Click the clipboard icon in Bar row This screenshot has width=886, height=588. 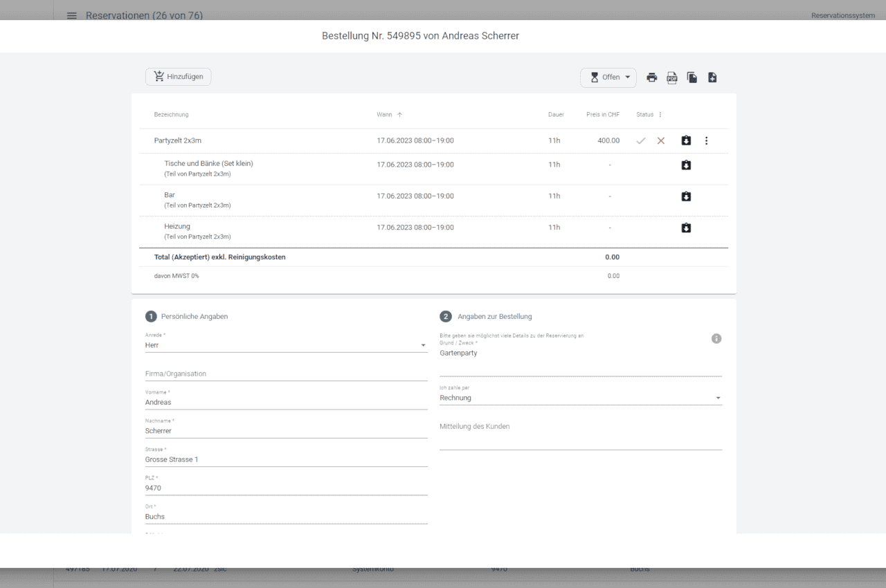click(686, 196)
